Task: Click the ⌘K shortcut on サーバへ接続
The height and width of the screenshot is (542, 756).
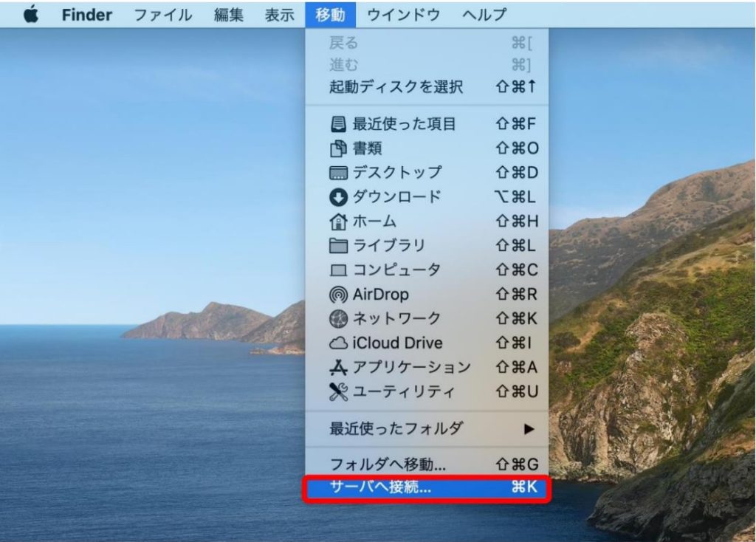Action: (x=524, y=487)
